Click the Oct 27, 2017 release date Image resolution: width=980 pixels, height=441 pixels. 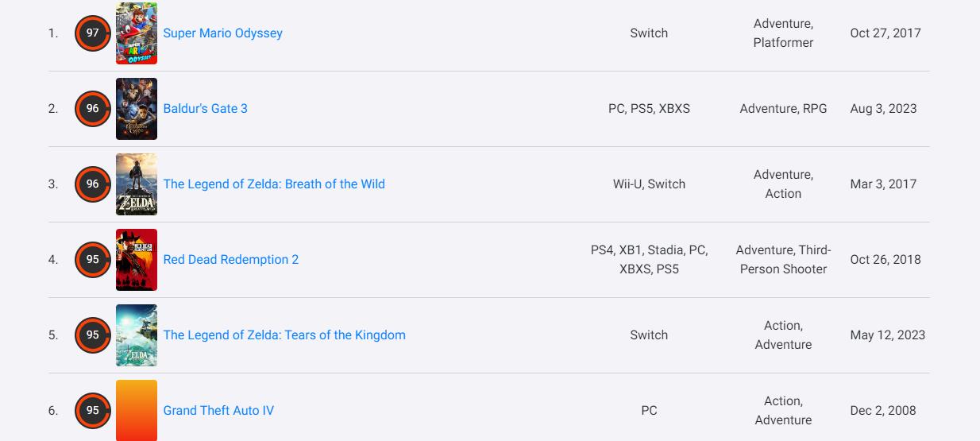tap(885, 33)
